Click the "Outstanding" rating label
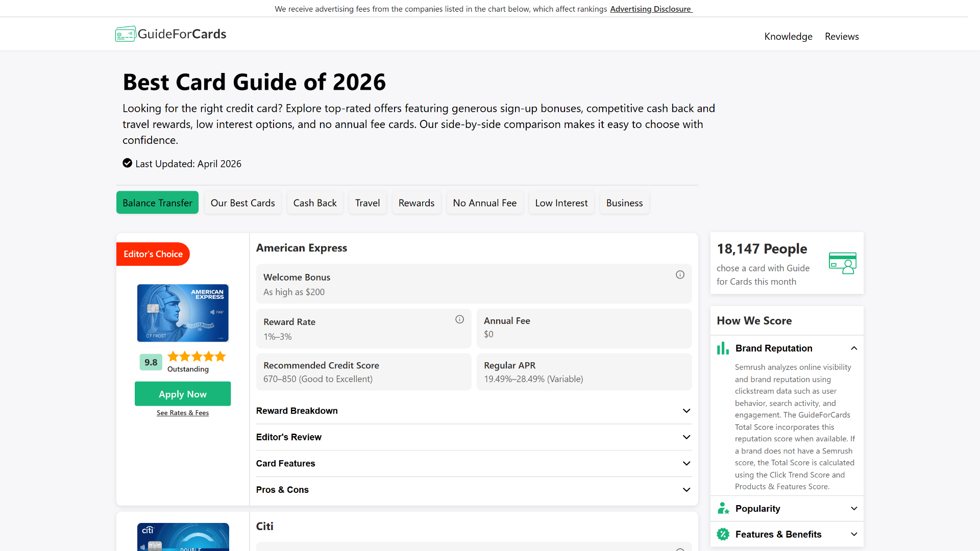The width and height of the screenshot is (980, 551). pos(188,369)
